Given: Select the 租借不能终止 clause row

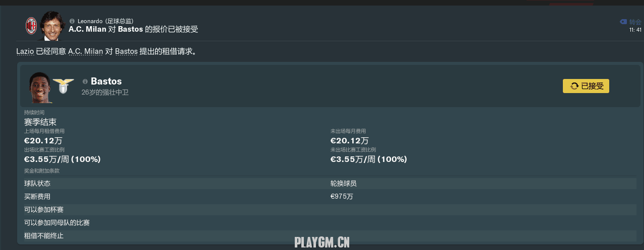Looking at the screenshot, I should (330, 236).
